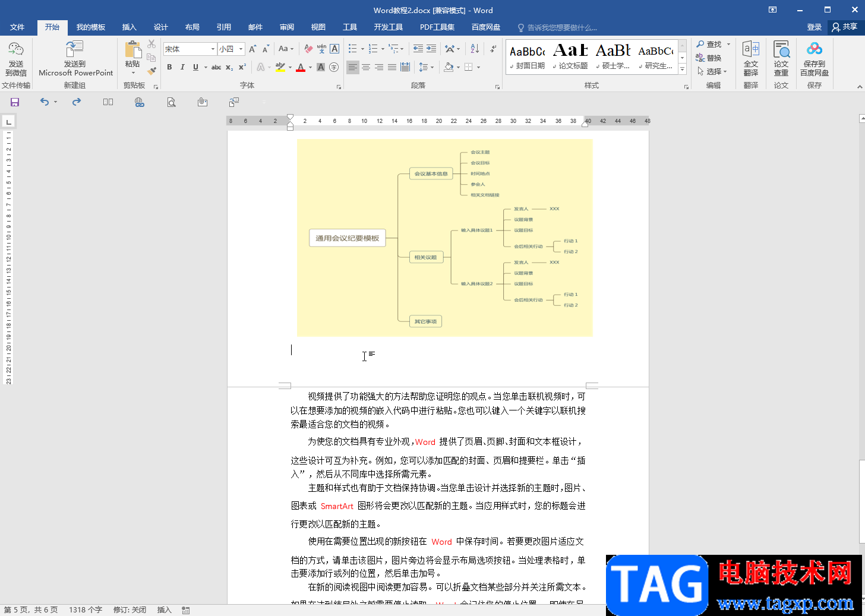Screen dimensions: 865x616
Task: Apply enclosed character (字) icon
Action: pos(334,67)
